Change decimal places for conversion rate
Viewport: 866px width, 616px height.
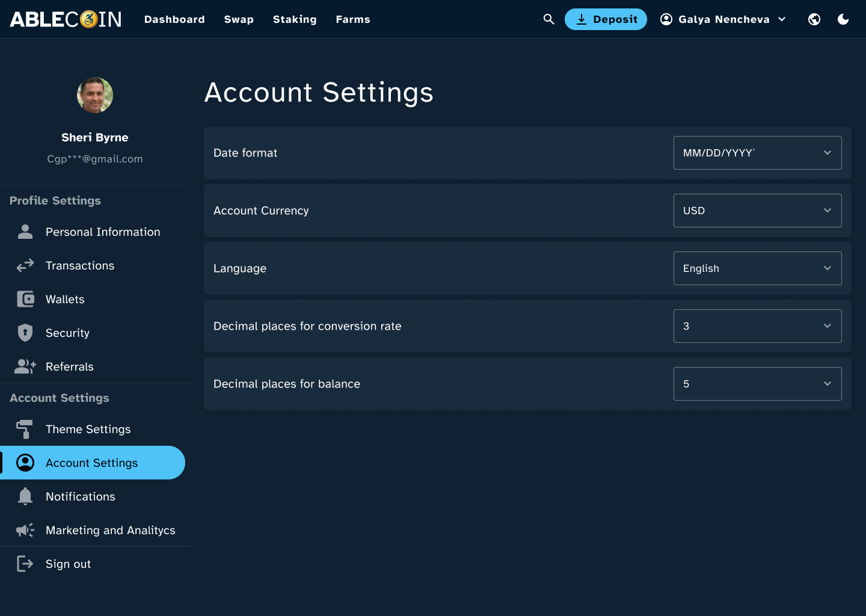(x=757, y=326)
